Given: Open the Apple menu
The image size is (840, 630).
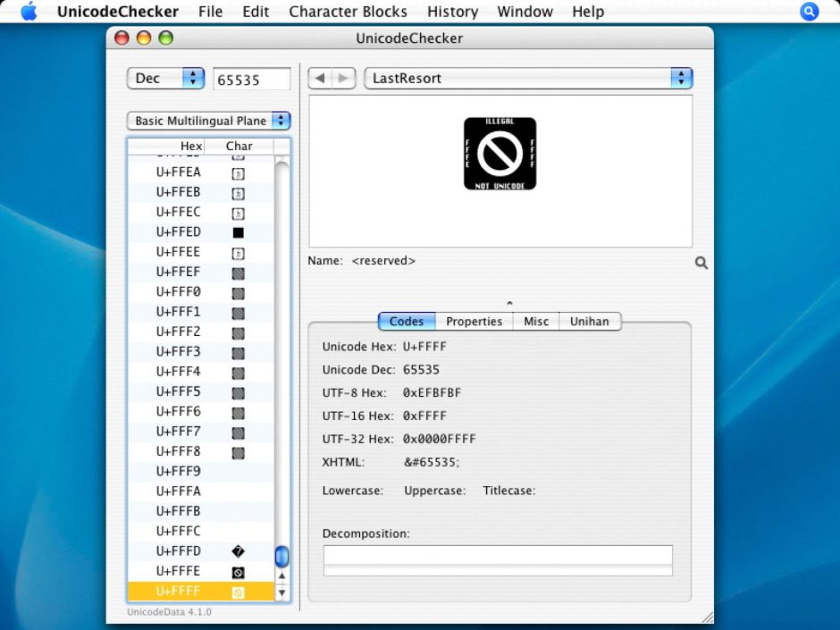Looking at the screenshot, I should (x=29, y=12).
